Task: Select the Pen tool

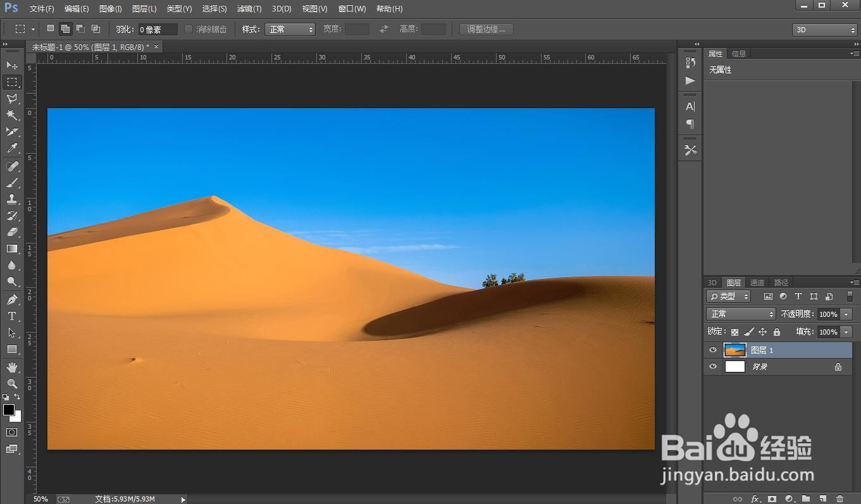Action: point(12,300)
